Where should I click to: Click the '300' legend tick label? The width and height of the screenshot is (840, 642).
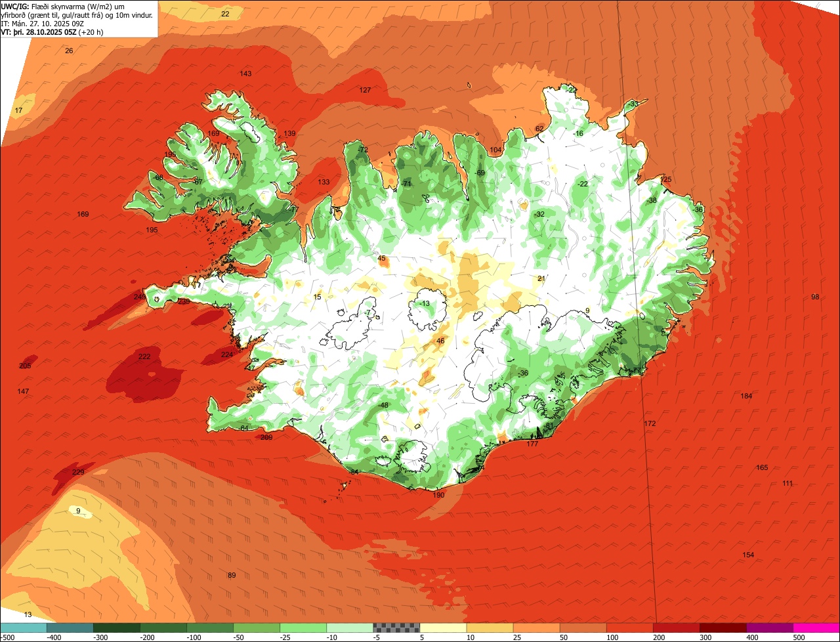click(x=706, y=637)
